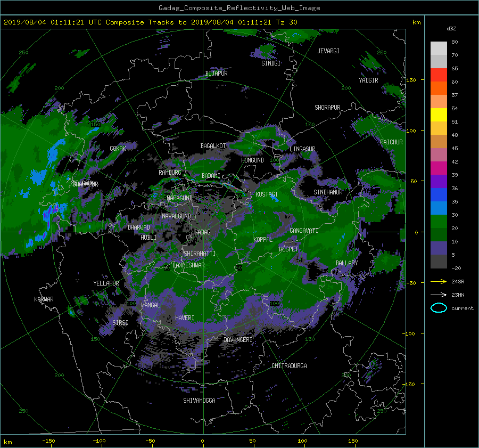The height and width of the screenshot is (448, 479).
Task: Click the HANGAL city label
Action: pyautogui.click(x=151, y=305)
